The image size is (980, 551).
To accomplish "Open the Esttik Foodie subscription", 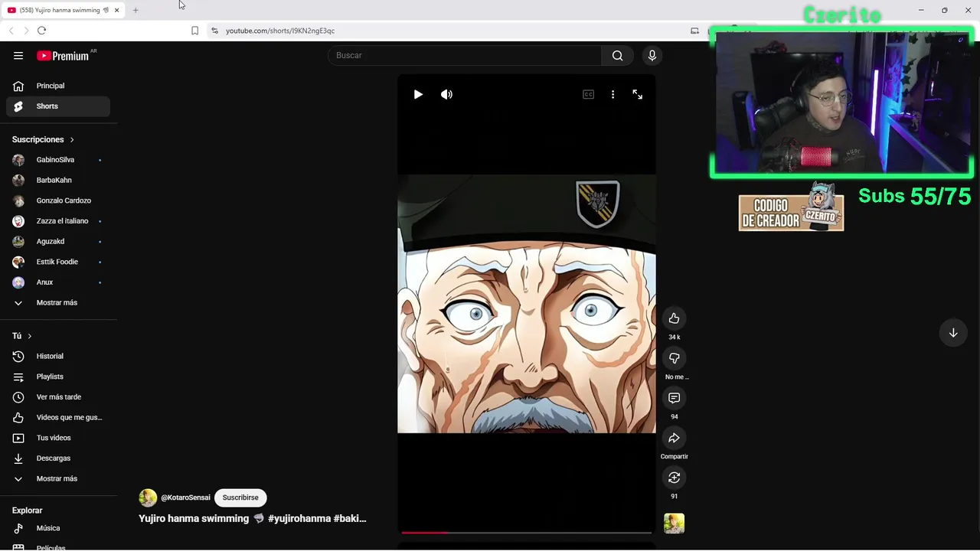I will pos(58,262).
